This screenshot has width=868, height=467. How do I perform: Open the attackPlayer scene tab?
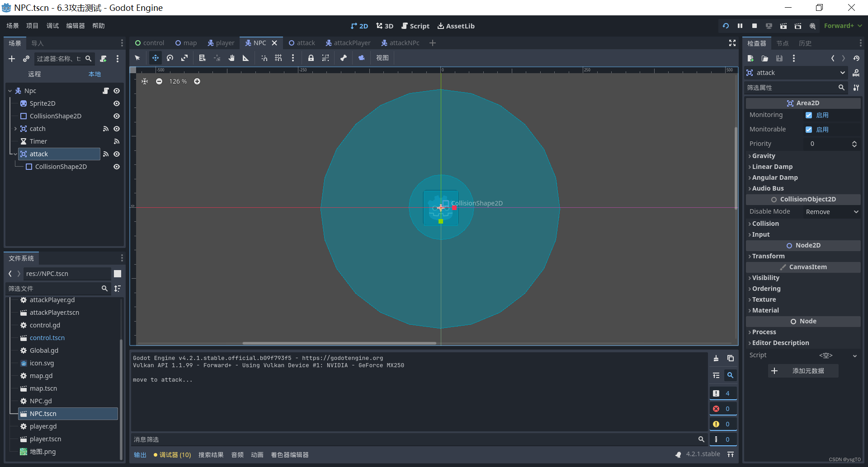[348, 43]
